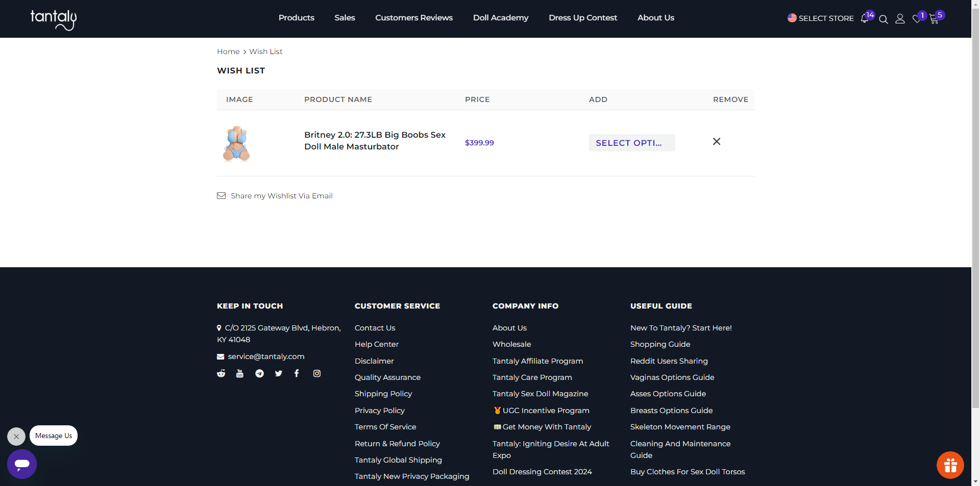
Task: Open Reddit Users Sharing link
Action: click(x=669, y=361)
